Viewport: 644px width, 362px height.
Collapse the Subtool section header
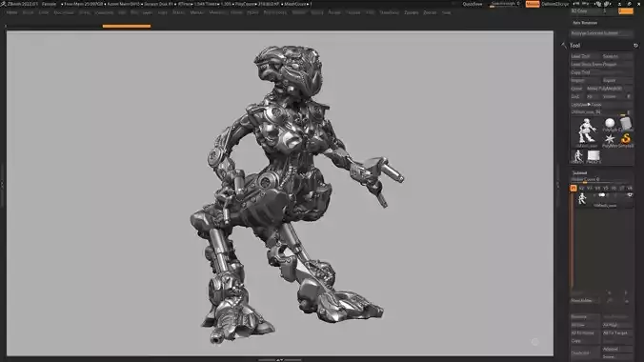click(x=579, y=173)
